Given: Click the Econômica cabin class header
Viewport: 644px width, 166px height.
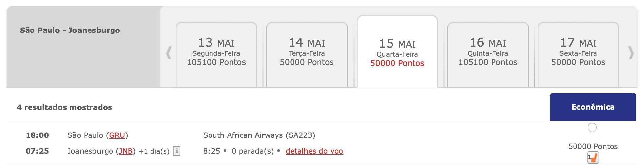Looking at the screenshot, I should tap(593, 107).
